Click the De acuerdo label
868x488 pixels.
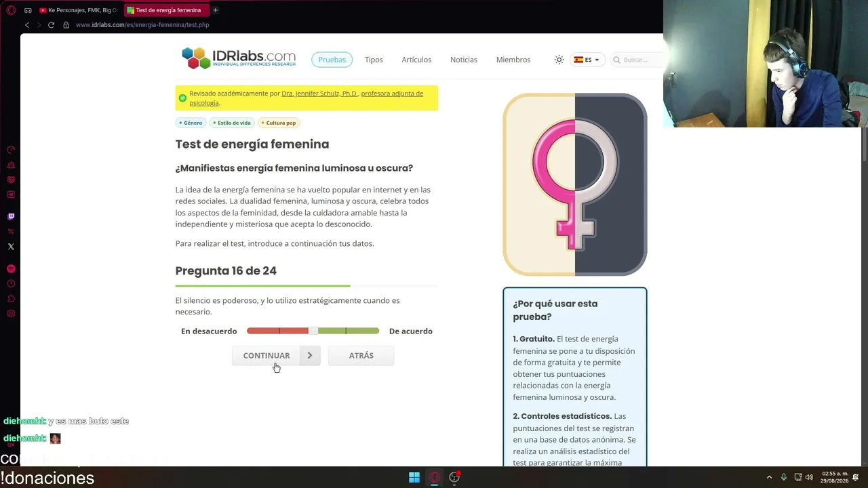pyautogui.click(x=411, y=331)
